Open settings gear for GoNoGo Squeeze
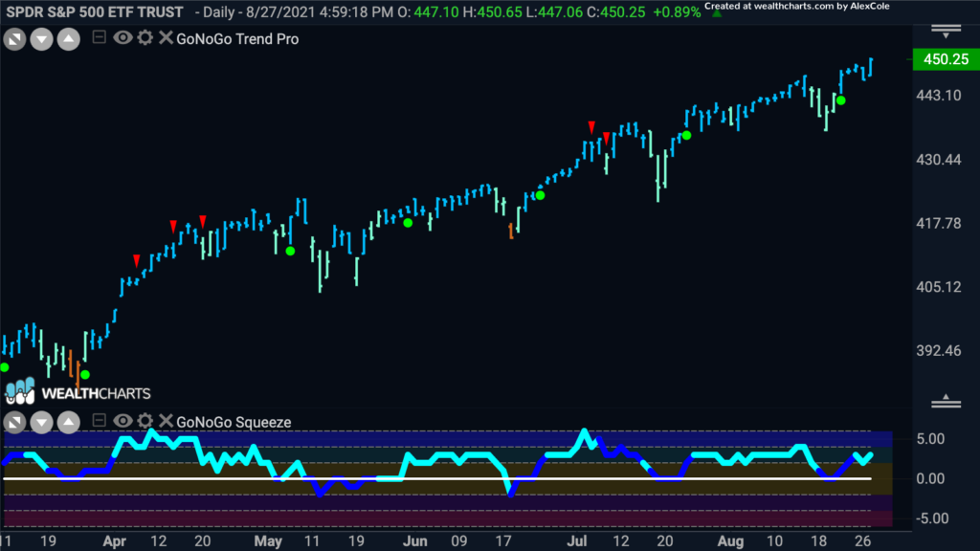 [x=145, y=421]
